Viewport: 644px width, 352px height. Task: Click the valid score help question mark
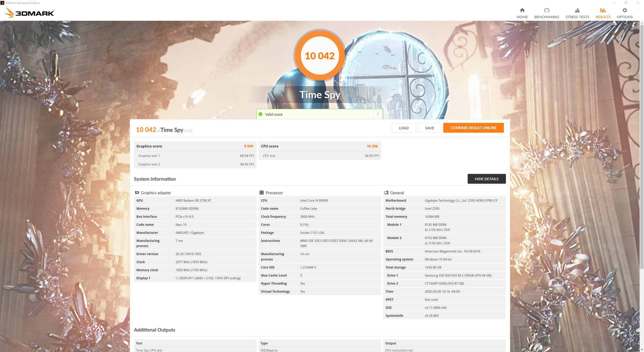[x=377, y=114]
